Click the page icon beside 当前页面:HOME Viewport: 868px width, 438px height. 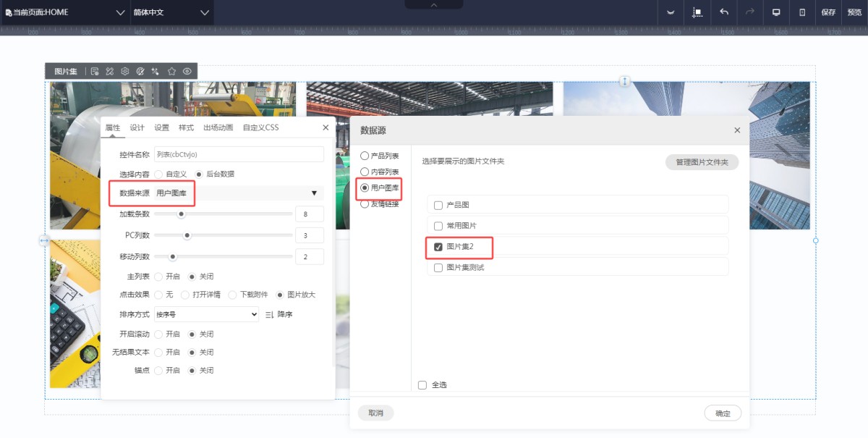pyautogui.click(x=8, y=12)
